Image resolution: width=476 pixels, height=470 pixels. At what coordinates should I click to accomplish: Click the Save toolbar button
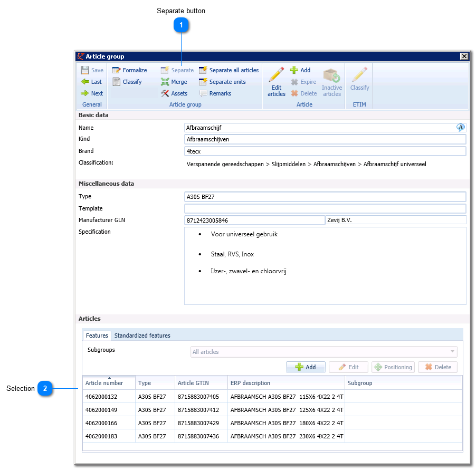(x=92, y=70)
